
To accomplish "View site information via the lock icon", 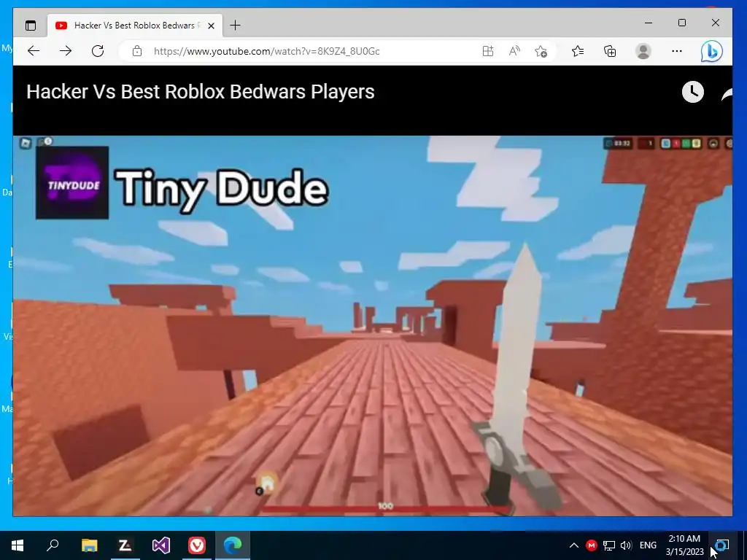I will 137,51.
